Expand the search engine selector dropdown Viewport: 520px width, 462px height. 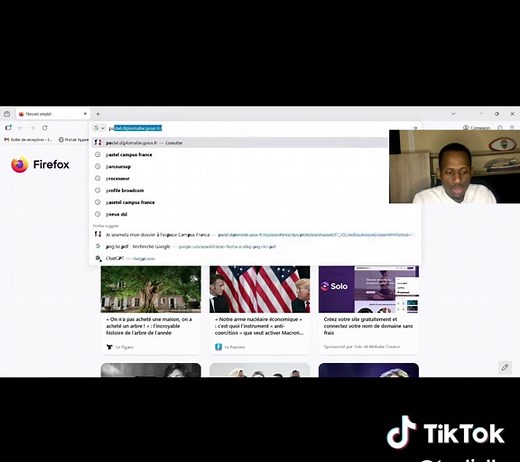[x=99, y=128]
